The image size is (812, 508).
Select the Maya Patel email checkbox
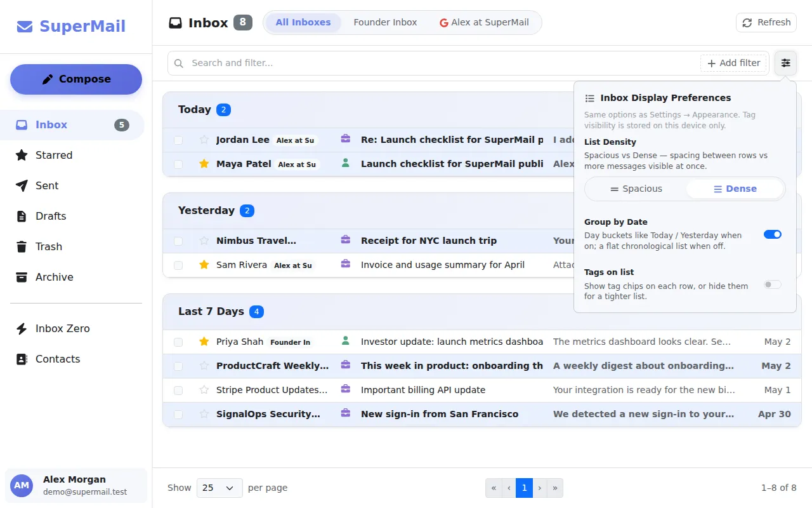(178, 164)
